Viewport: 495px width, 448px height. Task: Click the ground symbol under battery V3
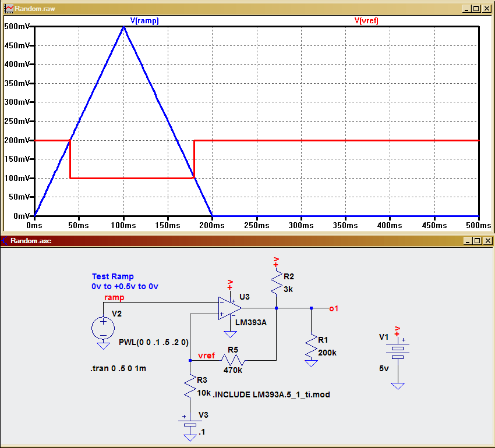pos(190,438)
